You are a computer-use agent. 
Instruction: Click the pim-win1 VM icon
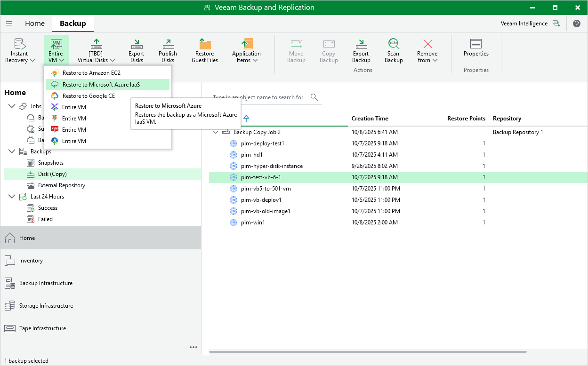click(233, 223)
